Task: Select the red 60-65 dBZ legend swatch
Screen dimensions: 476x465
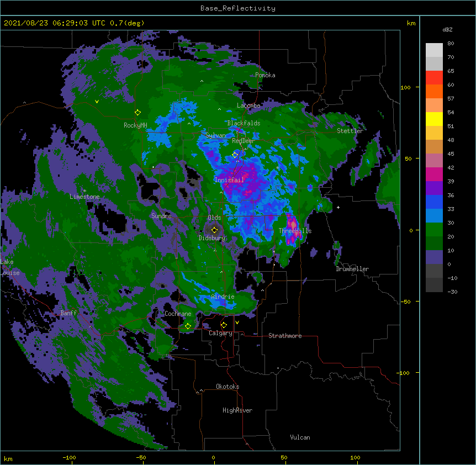Action: click(x=434, y=78)
